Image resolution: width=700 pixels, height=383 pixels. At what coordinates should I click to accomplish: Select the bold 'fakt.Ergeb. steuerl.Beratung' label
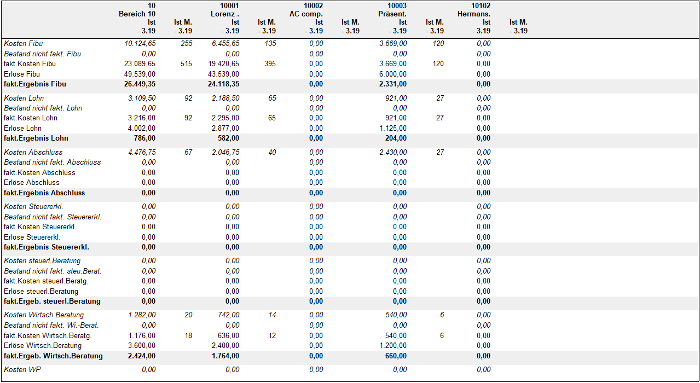click(52, 301)
